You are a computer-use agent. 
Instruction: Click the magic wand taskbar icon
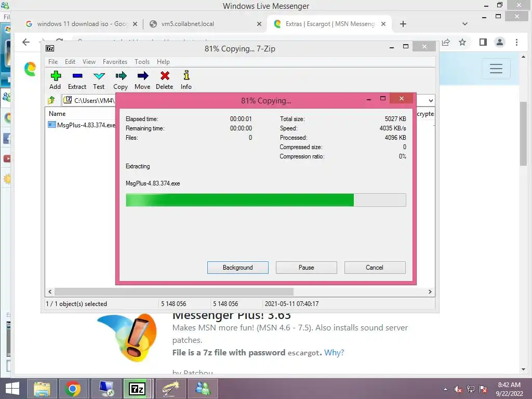pyautogui.click(x=170, y=389)
